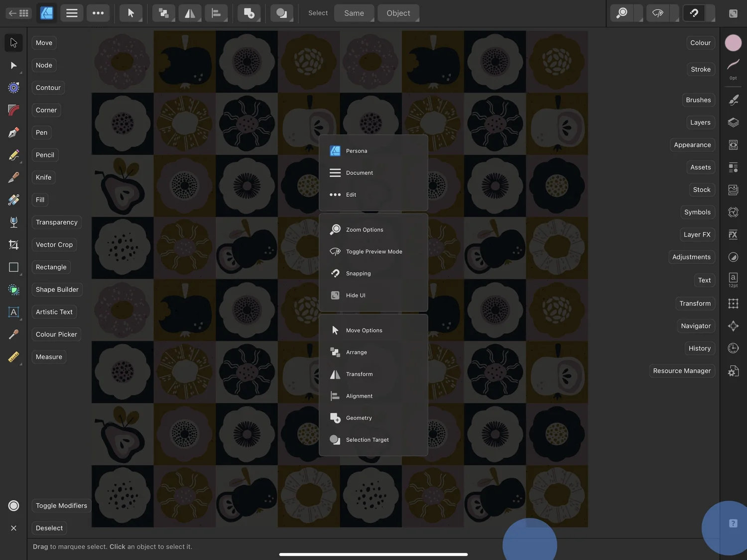Tap the help question mark bubble
Viewport: 747px width, 560px height.
pyautogui.click(x=733, y=523)
